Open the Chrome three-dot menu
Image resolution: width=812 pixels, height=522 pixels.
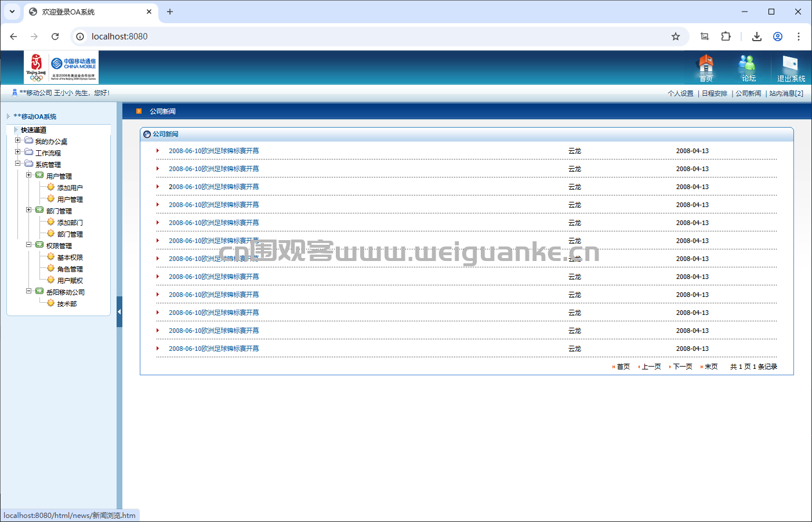point(799,37)
